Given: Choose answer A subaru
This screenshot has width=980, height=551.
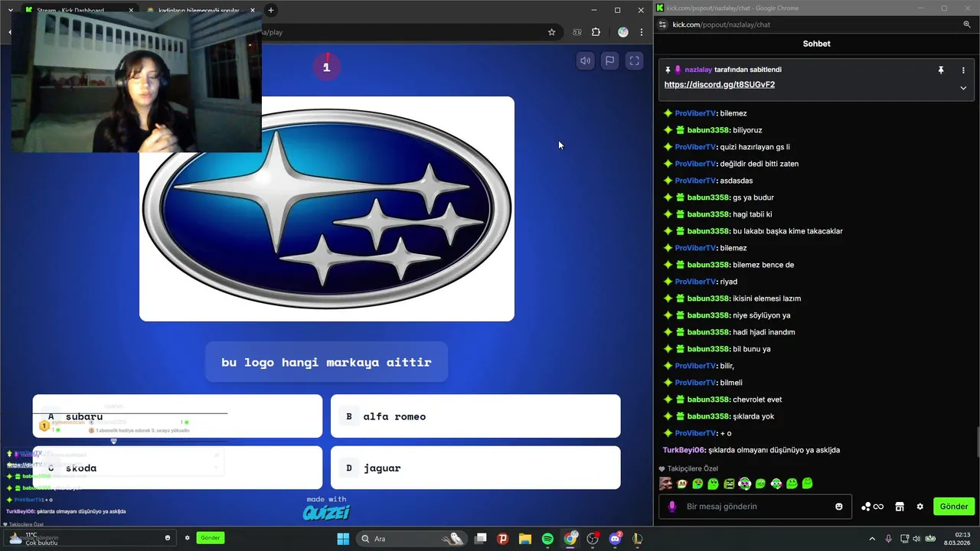Looking at the screenshot, I should point(178,416).
